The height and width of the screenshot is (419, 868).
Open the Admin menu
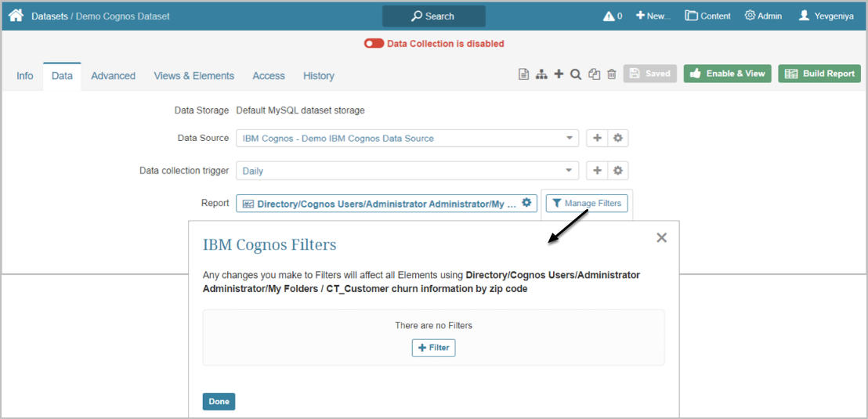point(763,16)
